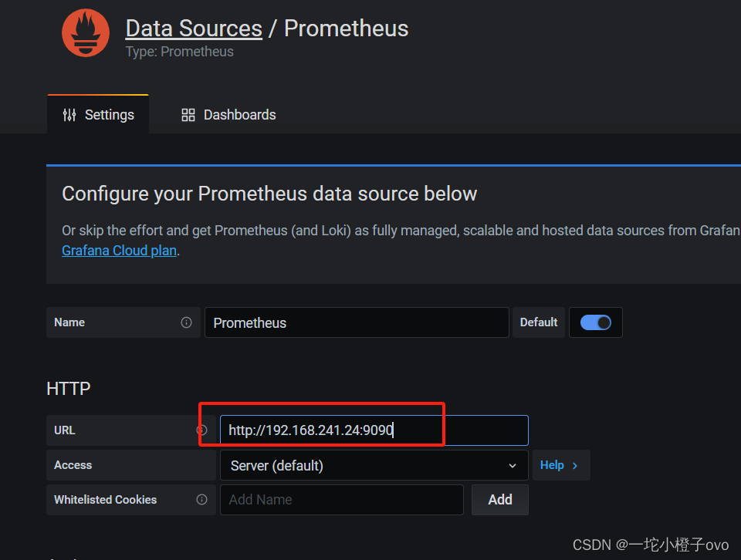Viewport: 741px width, 560px height.
Task: Click the info icon beside Name
Action: (x=186, y=322)
